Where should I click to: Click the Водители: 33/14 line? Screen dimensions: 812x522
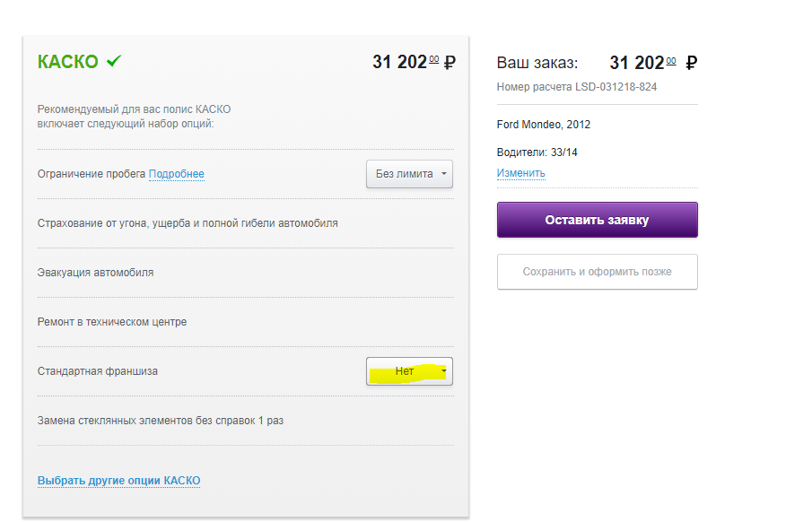537,152
